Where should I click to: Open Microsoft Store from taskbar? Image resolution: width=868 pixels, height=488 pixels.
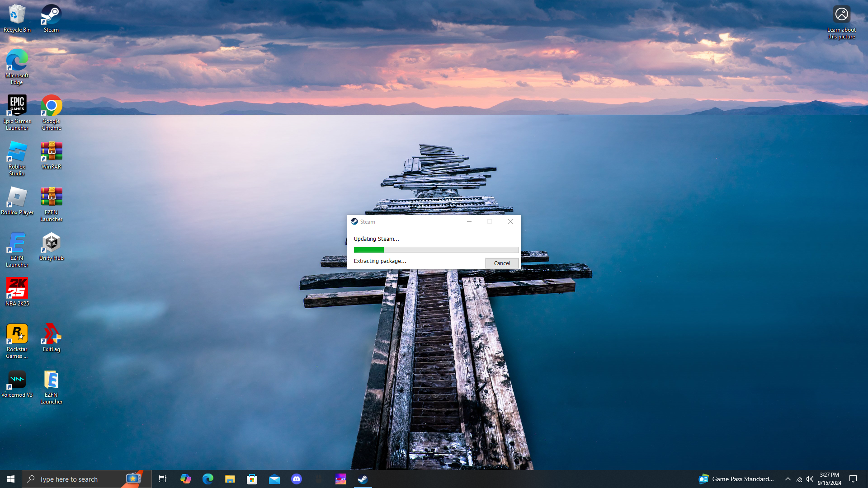tap(252, 479)
